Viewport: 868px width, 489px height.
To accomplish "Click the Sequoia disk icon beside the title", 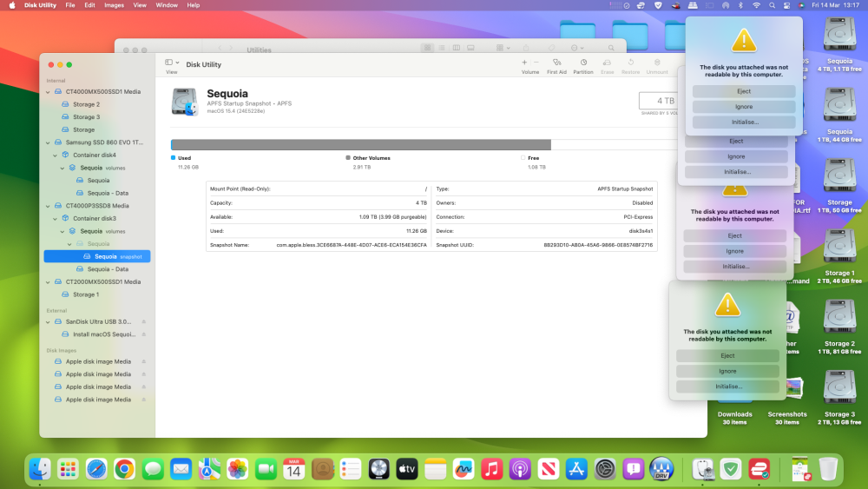I will point(184,102).
